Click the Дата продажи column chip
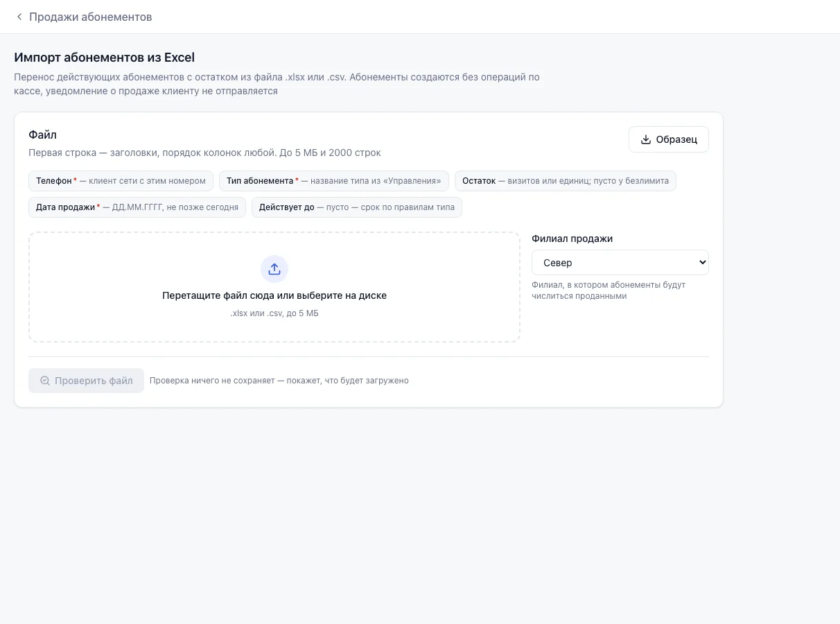Viewport: 840px width, 624px height. 137,207
